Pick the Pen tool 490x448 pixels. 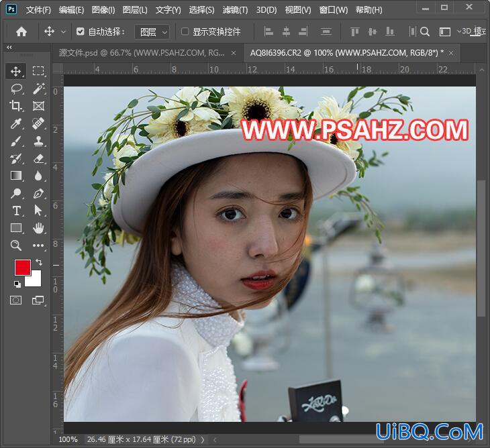(x=38, y=194)
